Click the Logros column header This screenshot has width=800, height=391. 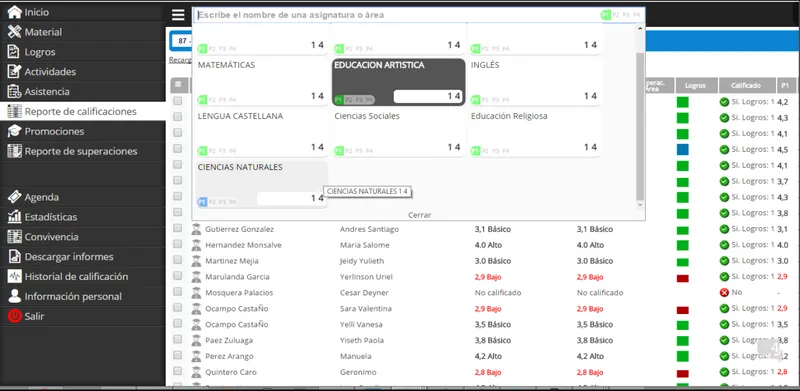coord(695,86)
